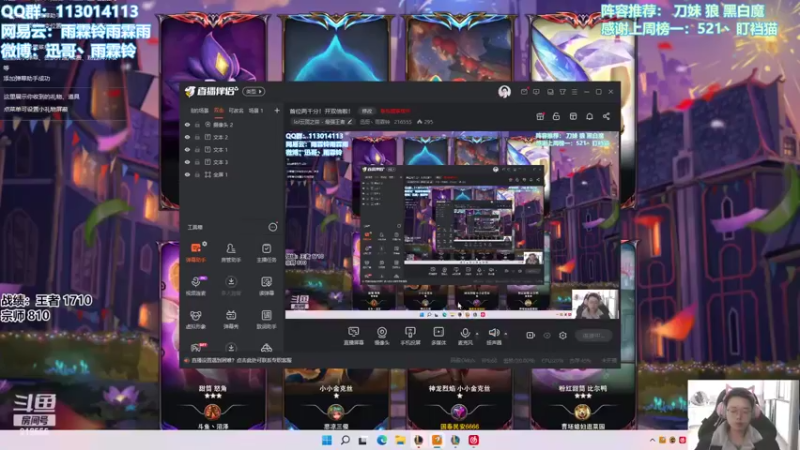Open the layout panel icon in header
Image resolution: width=800 pixels, height=450 pixels.
[573, 116]
